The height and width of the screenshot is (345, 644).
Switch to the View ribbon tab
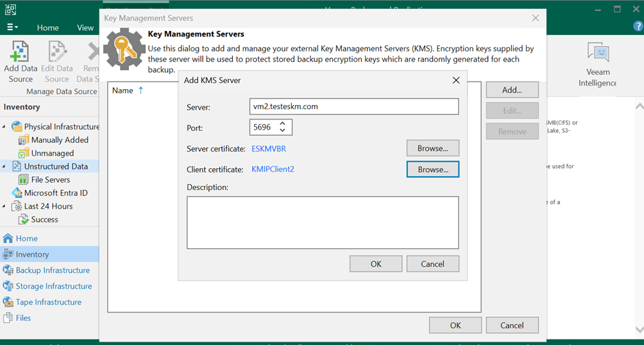[x=86, y=27]
